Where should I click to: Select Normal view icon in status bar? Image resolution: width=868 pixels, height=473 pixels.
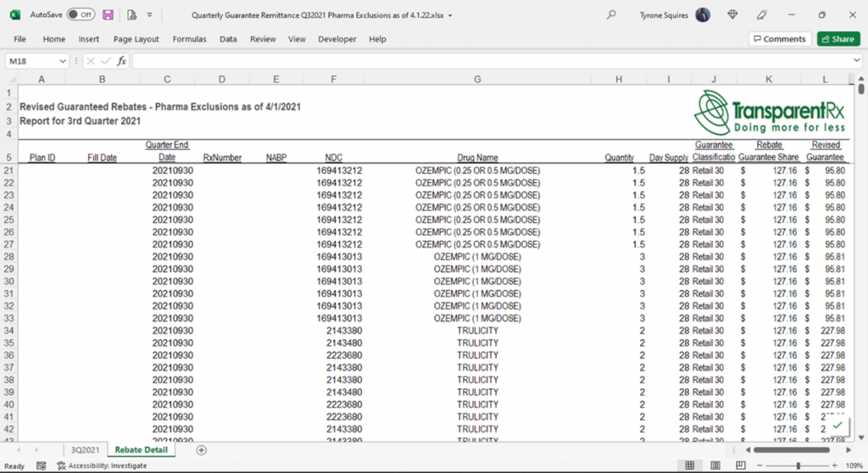(x=690, y=465)
